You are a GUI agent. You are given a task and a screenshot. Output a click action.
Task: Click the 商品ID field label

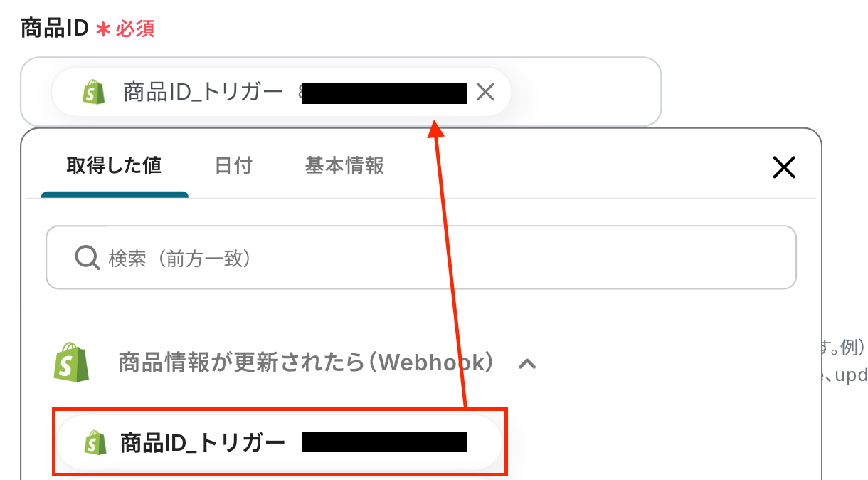[x=54, y=28]
